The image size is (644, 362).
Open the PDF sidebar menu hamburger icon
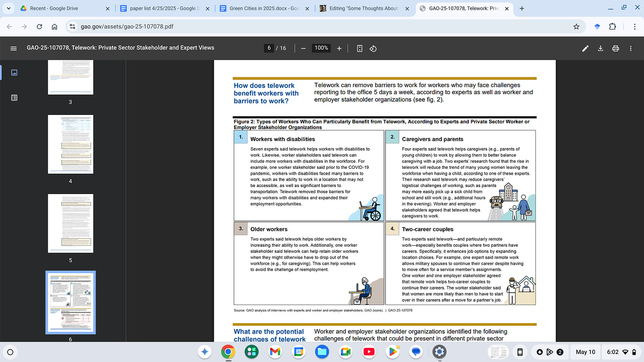[13, 48]
